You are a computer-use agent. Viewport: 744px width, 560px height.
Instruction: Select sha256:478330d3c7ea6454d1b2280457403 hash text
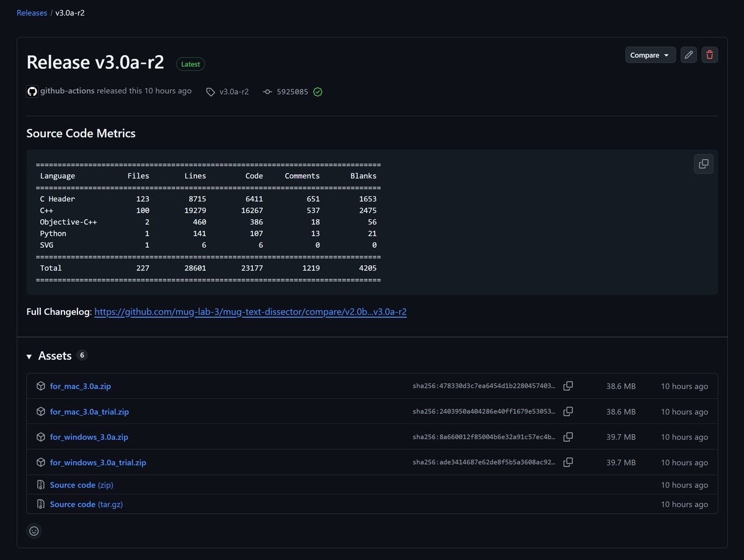click(484, 386)
